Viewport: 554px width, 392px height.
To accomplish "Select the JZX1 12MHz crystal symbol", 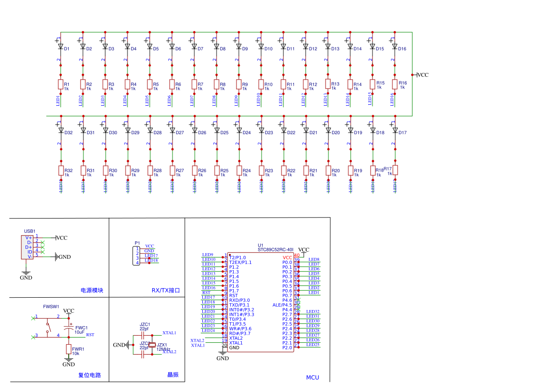I will pyautogui.click(x=152, y=345).
